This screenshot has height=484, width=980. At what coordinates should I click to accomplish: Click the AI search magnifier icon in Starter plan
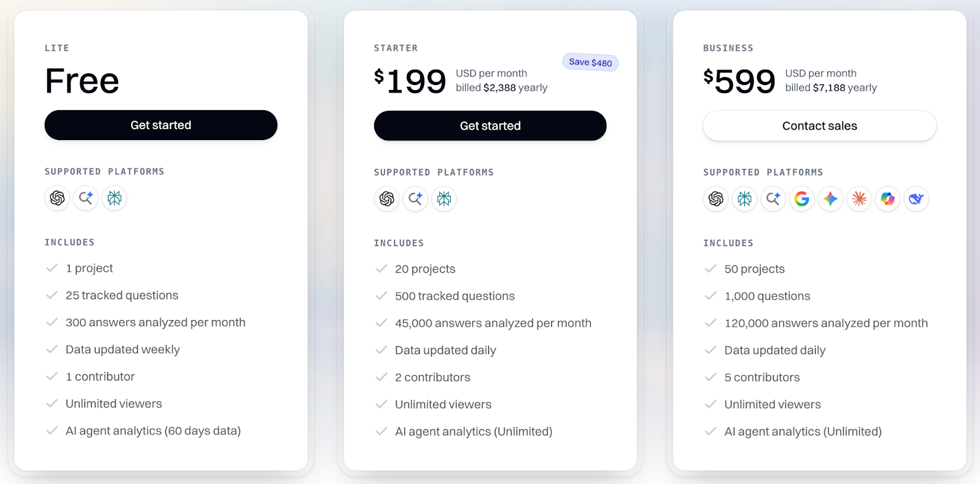tap(415, 199)
